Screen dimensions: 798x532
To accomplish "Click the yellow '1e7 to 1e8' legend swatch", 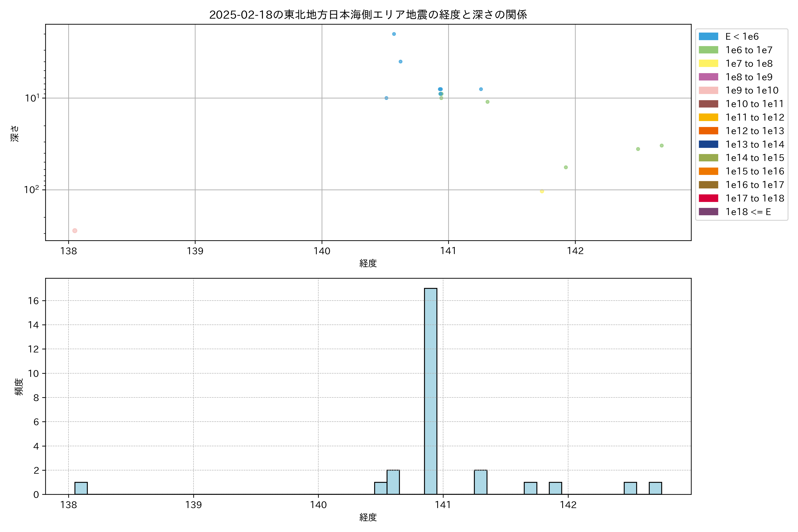I will pos(708,63).
